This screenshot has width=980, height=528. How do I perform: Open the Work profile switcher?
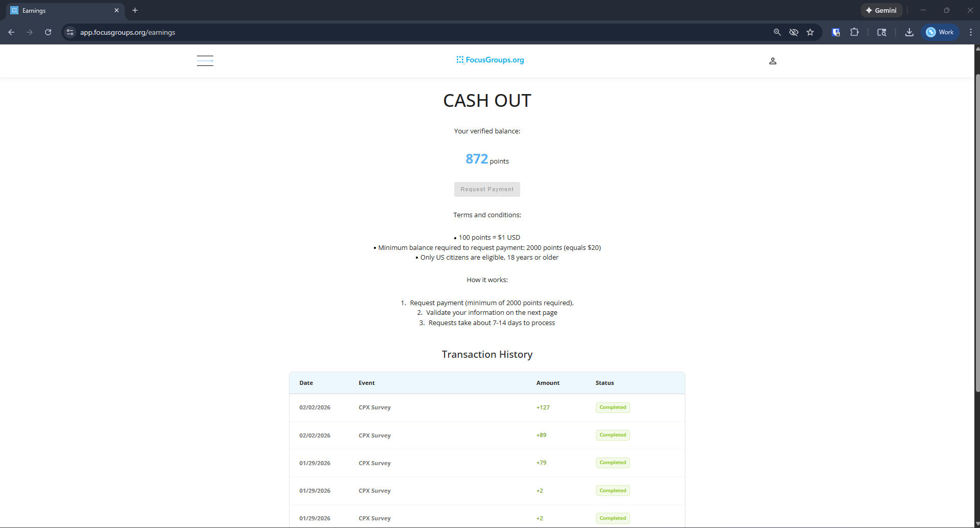pyautogui.click(x=940, y=32)
